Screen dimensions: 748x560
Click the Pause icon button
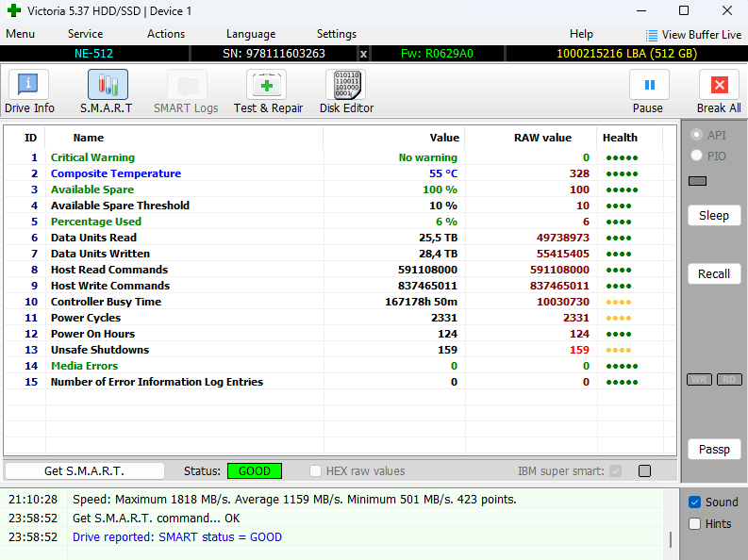tap(648, 85)
